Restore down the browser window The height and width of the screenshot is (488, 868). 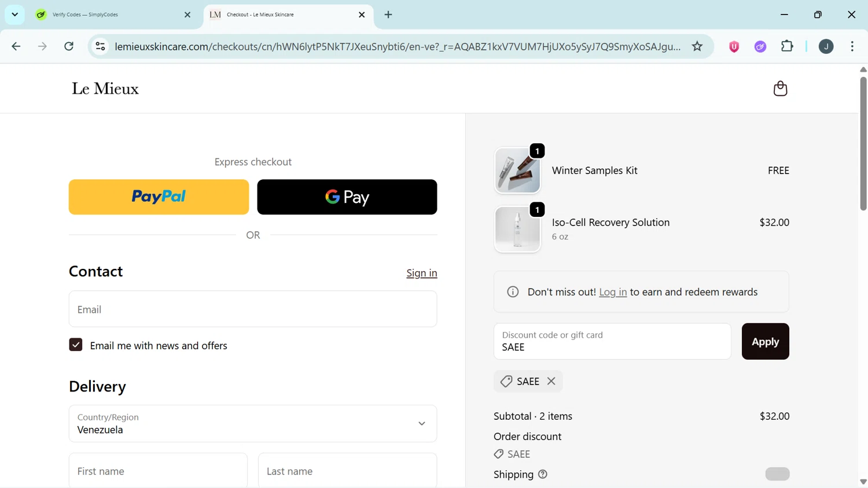[818, 14]
